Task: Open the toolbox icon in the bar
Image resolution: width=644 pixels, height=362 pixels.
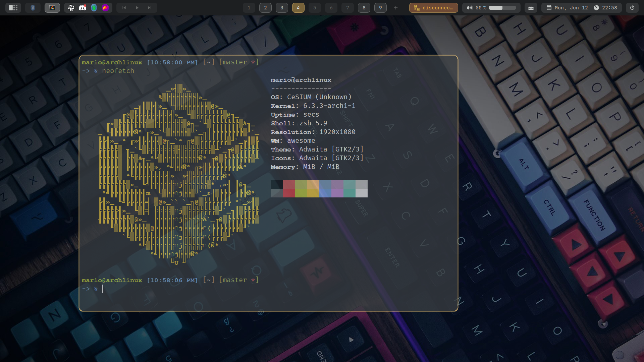Action: point(531,8)
